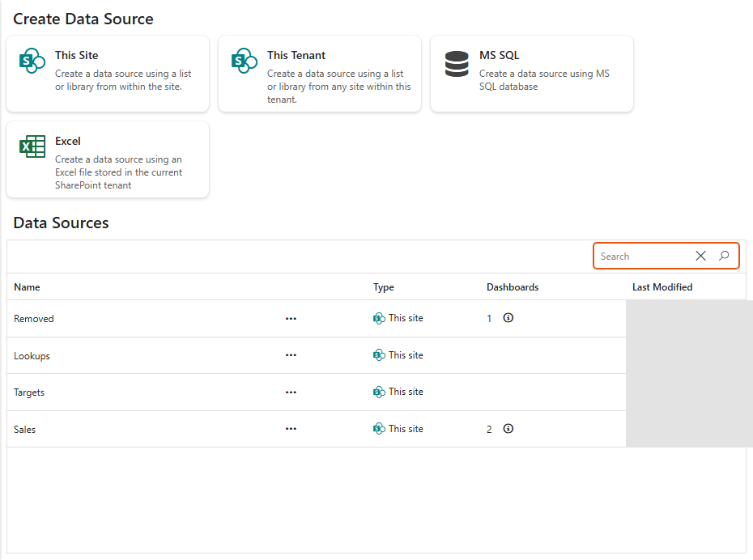753x560 pixels.
Task: Create a data source from This Tenant
Action: [x=320, y=74]
